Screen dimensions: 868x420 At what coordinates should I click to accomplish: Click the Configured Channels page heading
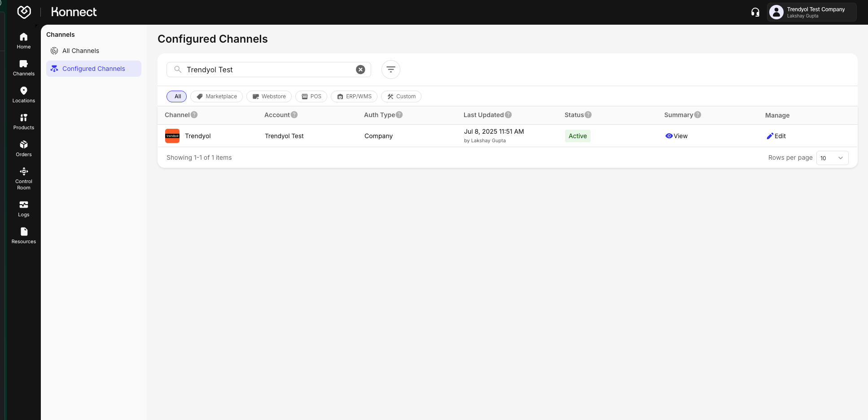pyautogui.click(x=213, y=39)
